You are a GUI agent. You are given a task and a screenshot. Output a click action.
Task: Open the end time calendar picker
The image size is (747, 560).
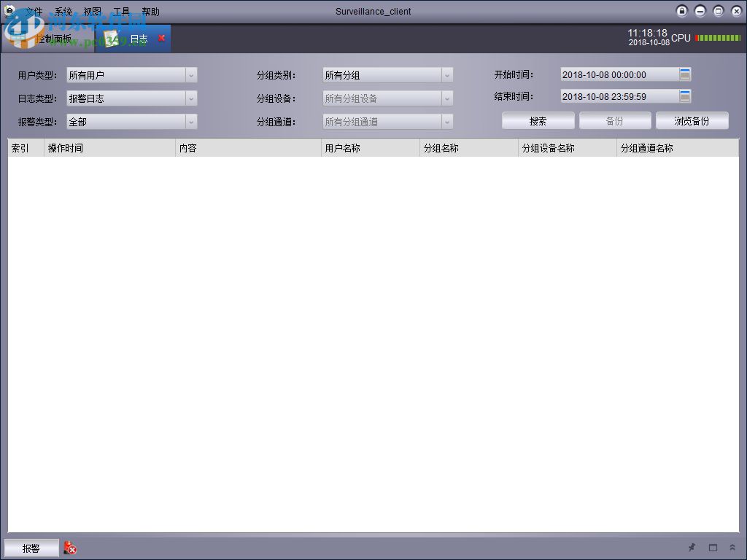tap(684, 96)
